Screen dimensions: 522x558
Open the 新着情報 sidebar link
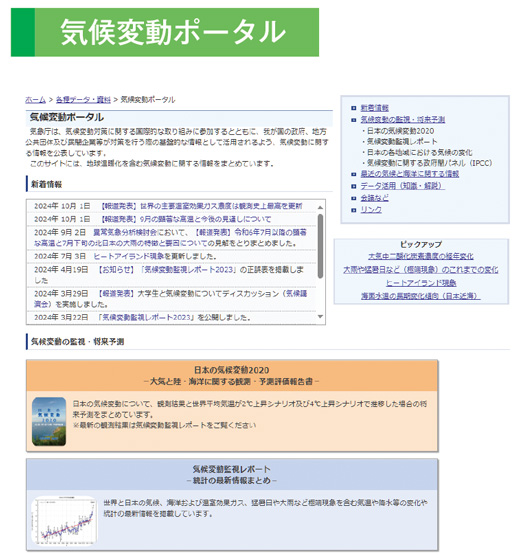374,108
